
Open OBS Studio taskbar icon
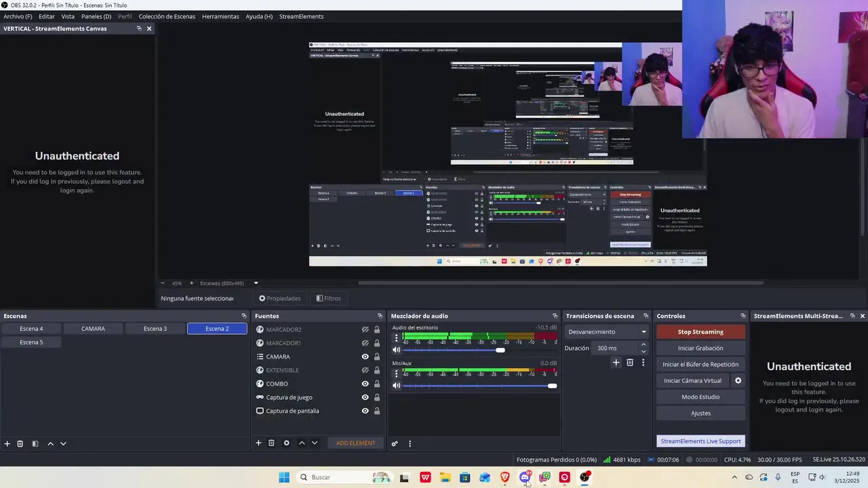pos(585,477)
